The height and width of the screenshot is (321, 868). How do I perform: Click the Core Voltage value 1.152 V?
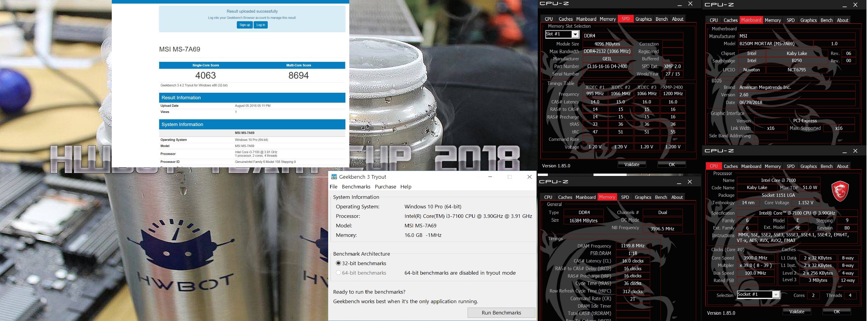(806, 203)
